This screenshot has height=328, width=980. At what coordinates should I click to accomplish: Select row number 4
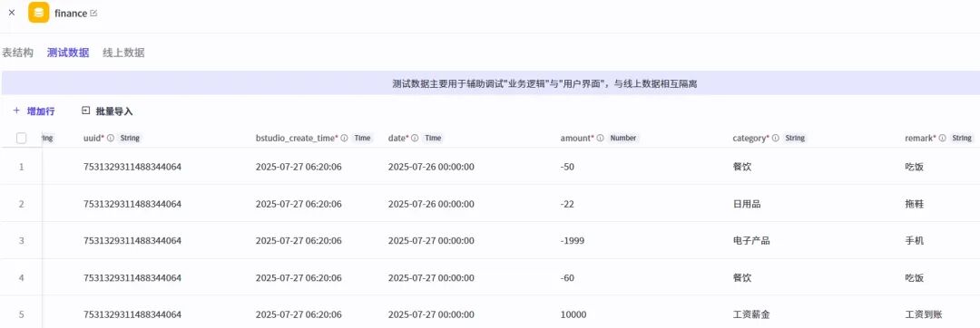coord(21,278)
